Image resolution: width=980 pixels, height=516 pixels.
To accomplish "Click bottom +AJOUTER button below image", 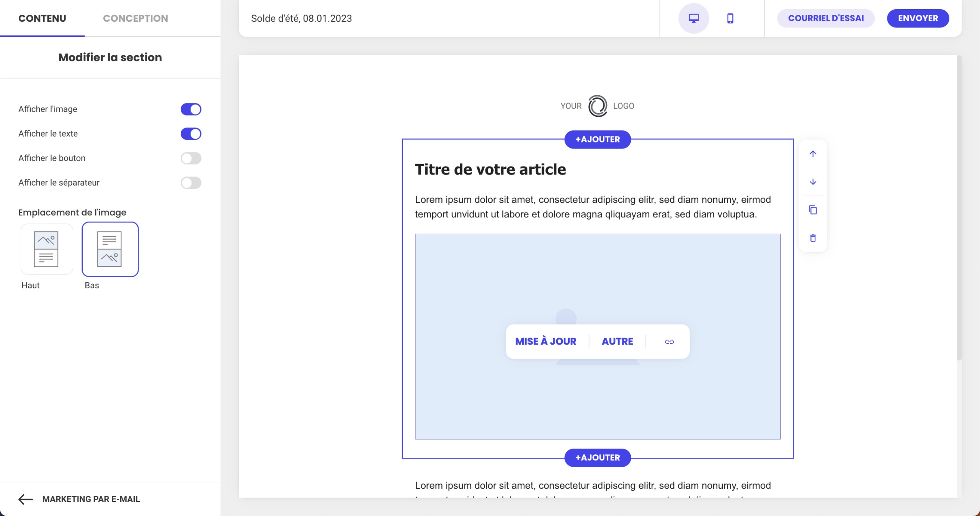I will coord(598,457).
